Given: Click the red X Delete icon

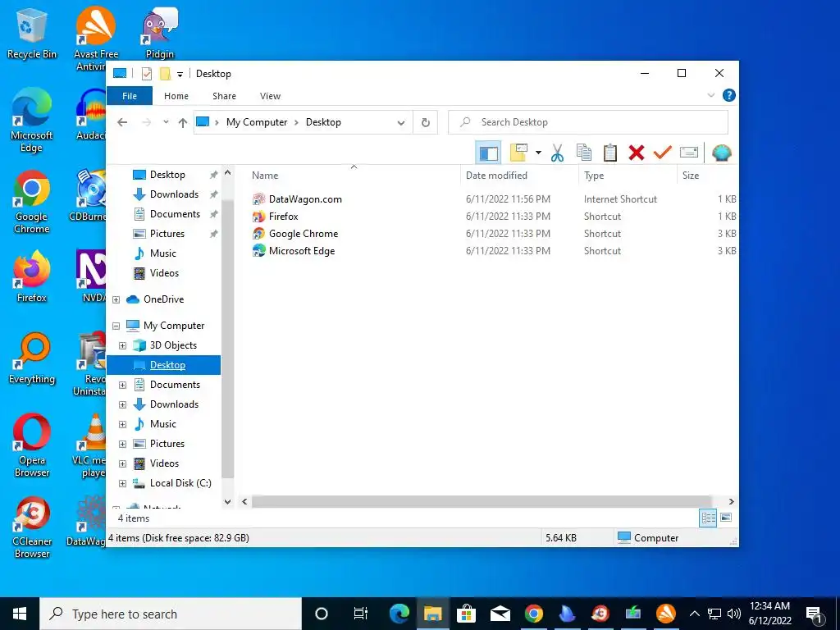Looking at the screenshot, I should (x=637, y=153).
